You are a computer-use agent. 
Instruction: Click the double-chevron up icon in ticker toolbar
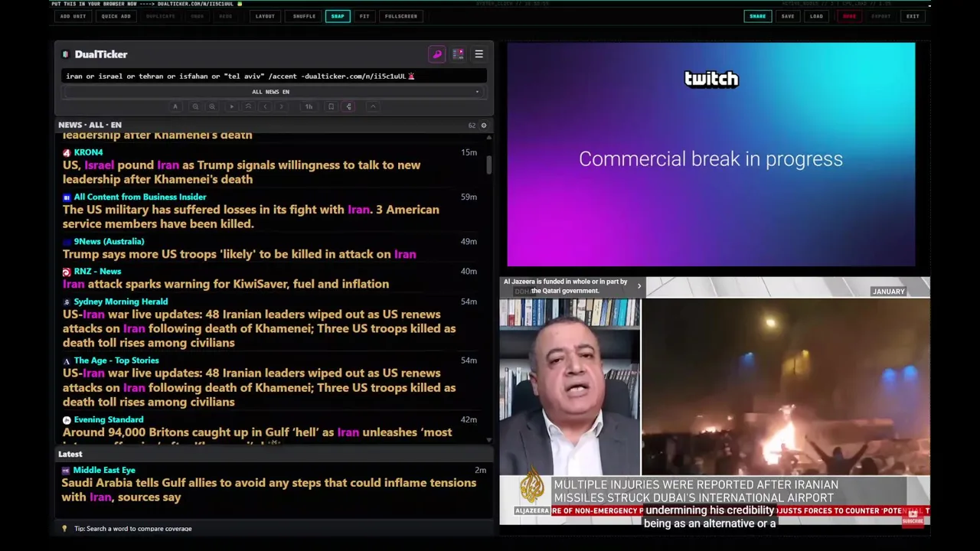click(x=248, y=106)
